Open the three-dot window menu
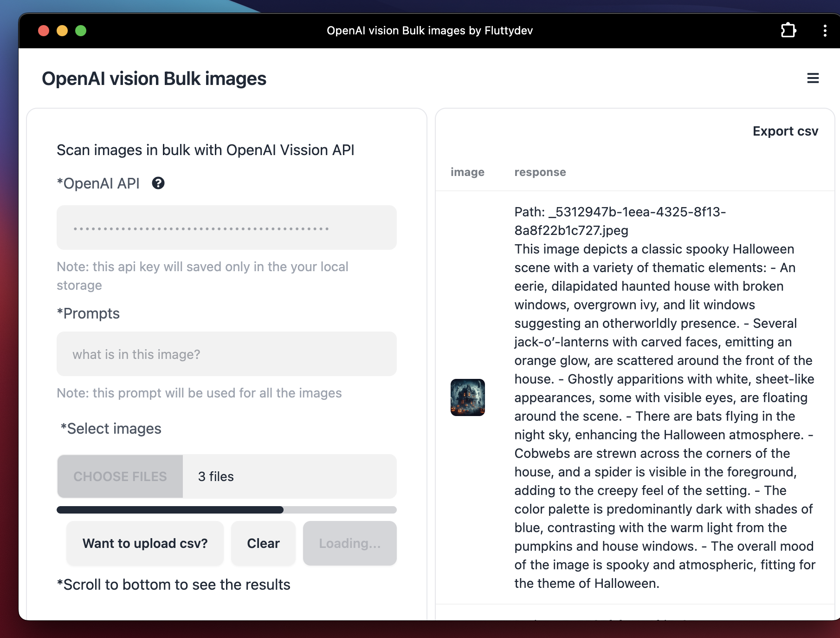840x638 pixels. click(x=825, y=31)
